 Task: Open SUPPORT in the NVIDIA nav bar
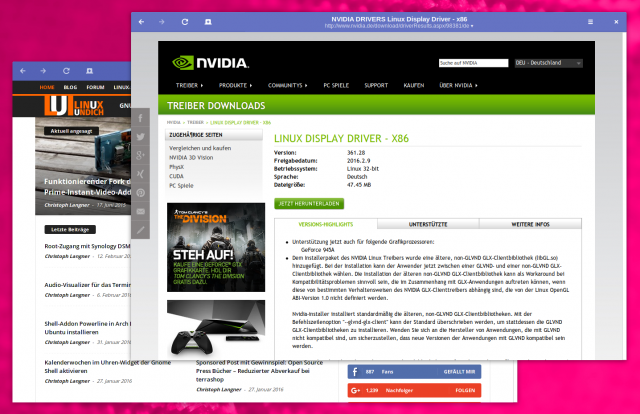coord(376,85)
